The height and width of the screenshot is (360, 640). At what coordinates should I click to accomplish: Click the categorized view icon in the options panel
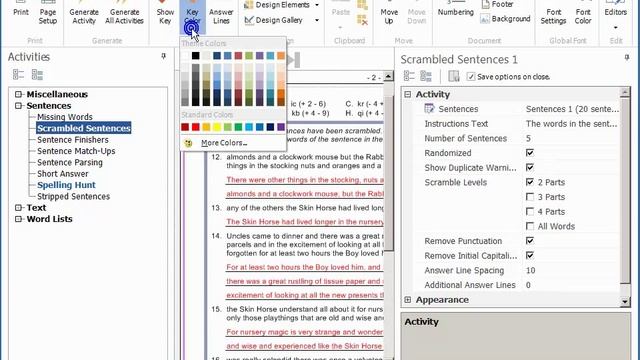click(x=409, y=76)
